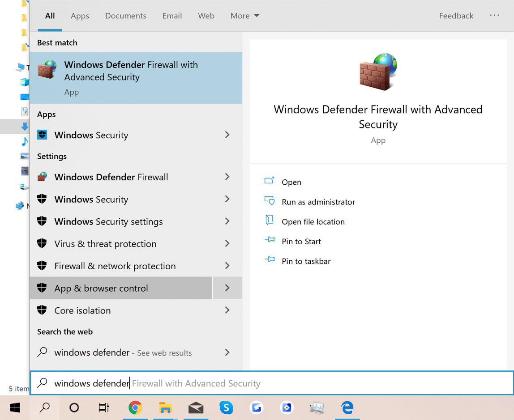Open Cortana from the taskbar
The height and width of the screenshot is (420, 514).
74,407
